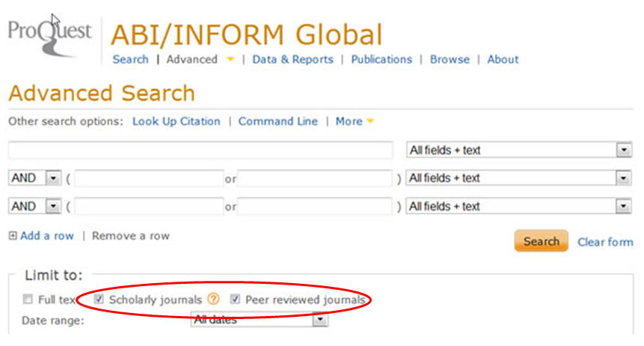Click the orange Search button
Image resolution: width=644 pixels, height=346 pixels.
coord(542,241)
